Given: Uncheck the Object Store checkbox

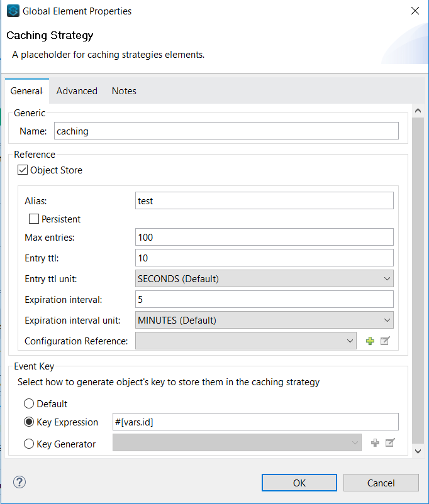Looking at the screenshot, I should pyautogui.click(x=23, y=170).
